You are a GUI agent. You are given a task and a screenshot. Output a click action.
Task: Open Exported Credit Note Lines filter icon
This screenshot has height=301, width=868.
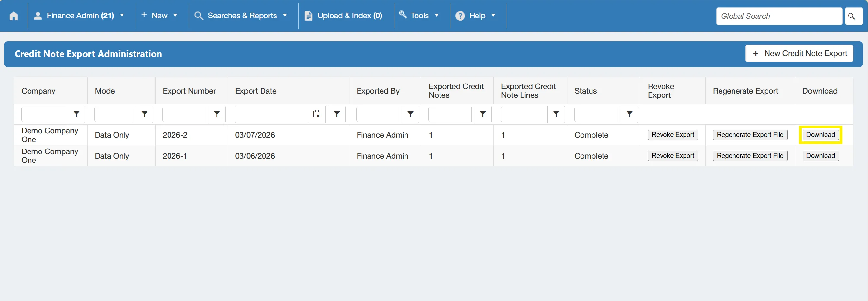click(x=556, y=114)
